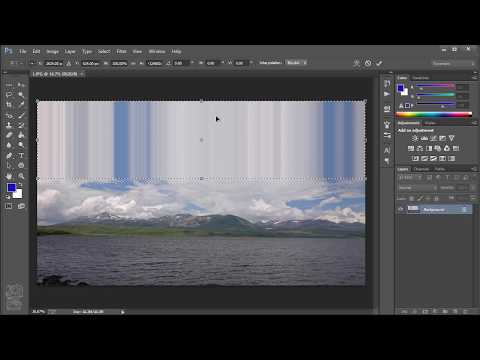Add a Curves adjustment

click(x=433, y=138)
